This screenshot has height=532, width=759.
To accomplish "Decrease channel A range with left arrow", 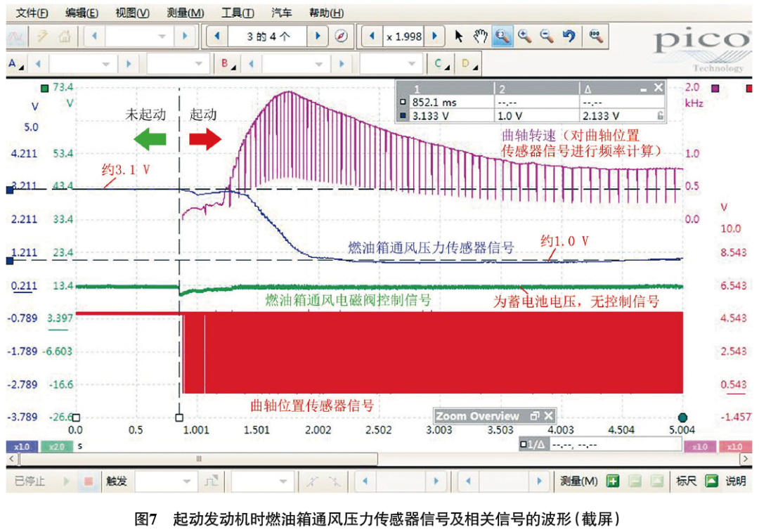I will tap(38, 64).
